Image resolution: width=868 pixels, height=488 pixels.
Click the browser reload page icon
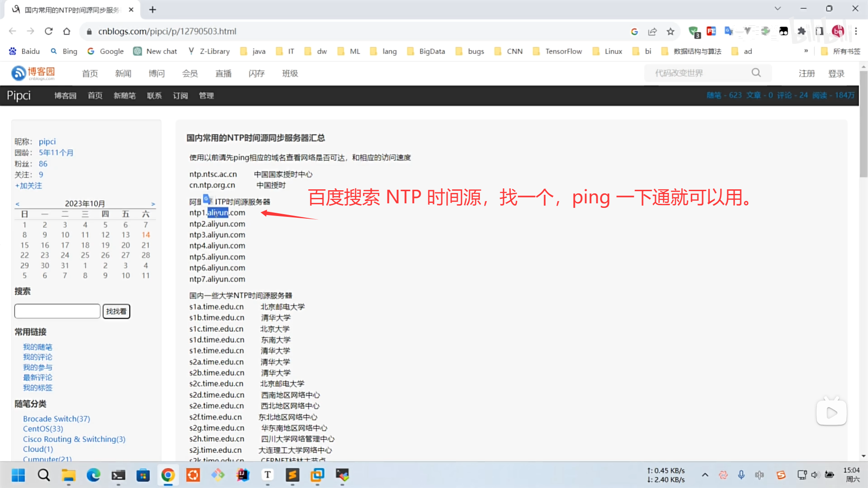coord(49,31)
